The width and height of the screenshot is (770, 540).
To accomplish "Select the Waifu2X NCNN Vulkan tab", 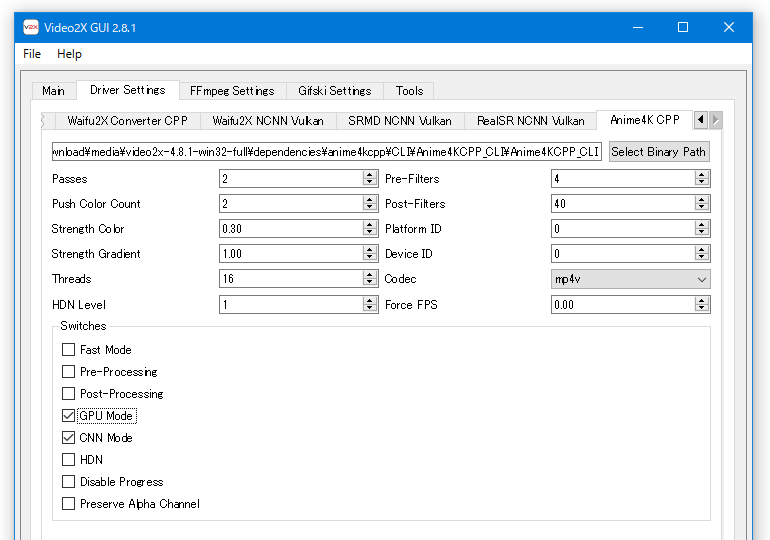I will coord(268,121).
